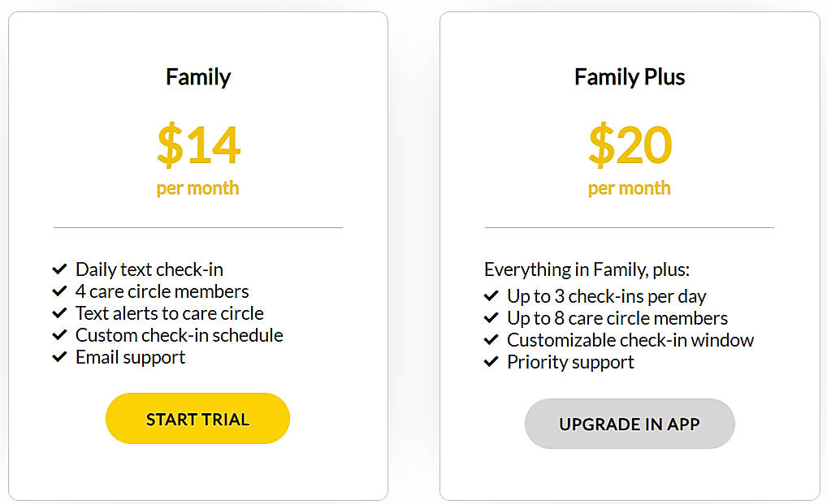Click per month under the $14 price

[197, 187]
